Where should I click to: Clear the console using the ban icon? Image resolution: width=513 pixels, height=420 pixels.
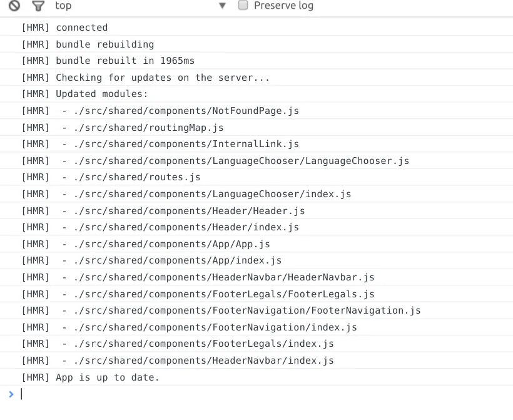point(14,6)
